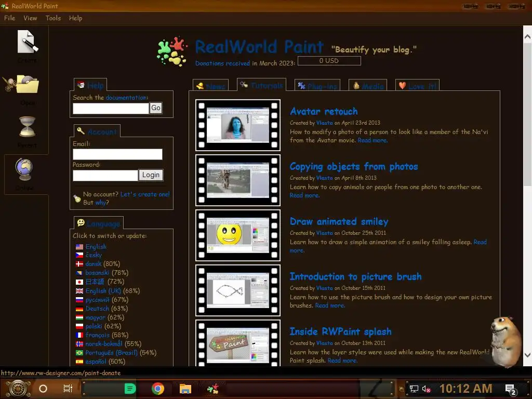Open the Paint splash sign thumbnail
Image resolution: width=532 pixels, height=399 pixels.
[x=238, y=343]
